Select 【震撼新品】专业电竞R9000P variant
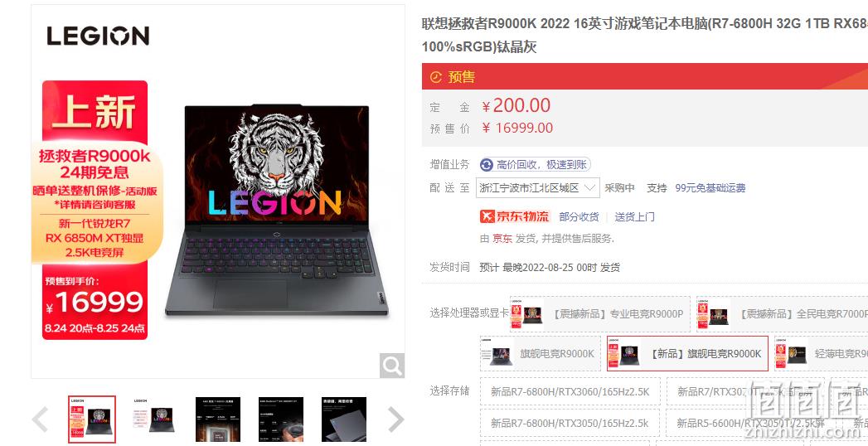This screenshot has width=868, height=446. 600,313
